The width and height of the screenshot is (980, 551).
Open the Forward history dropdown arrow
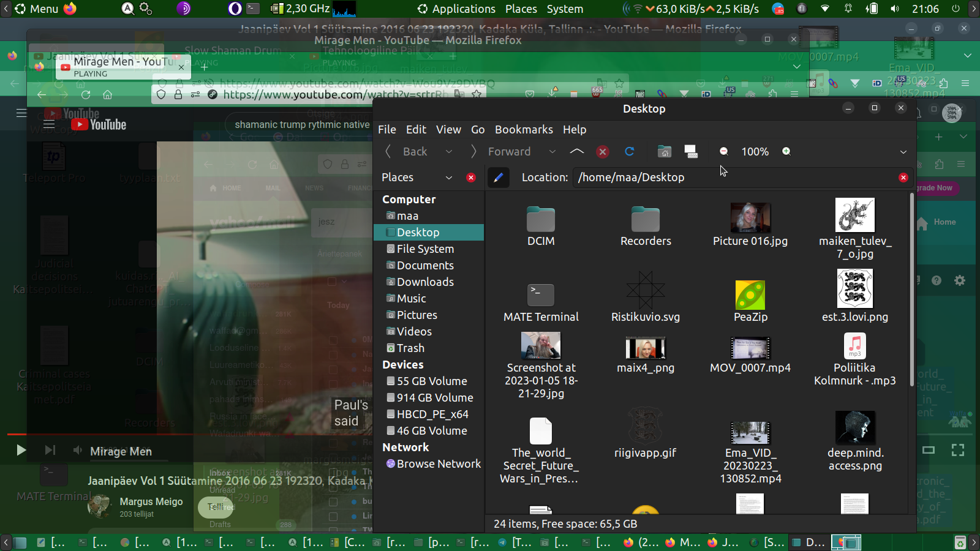pos(552,151)
